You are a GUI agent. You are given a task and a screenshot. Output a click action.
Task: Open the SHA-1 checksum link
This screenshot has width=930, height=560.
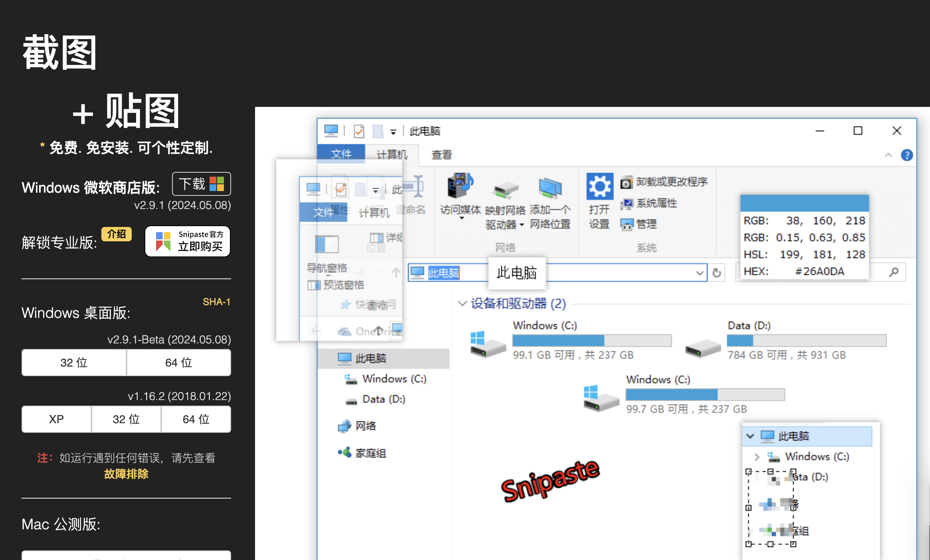[x=216, y=302]
